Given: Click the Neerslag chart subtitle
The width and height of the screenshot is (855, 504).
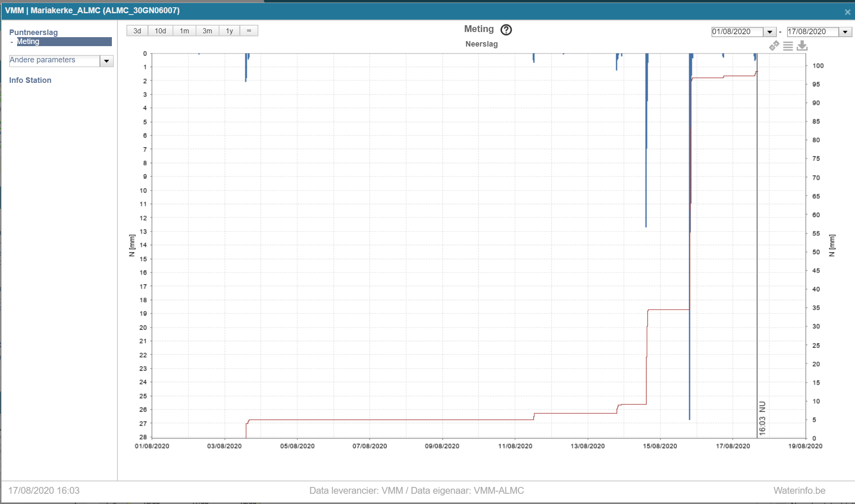Looking at the screenshot, I should click(481, 44).
